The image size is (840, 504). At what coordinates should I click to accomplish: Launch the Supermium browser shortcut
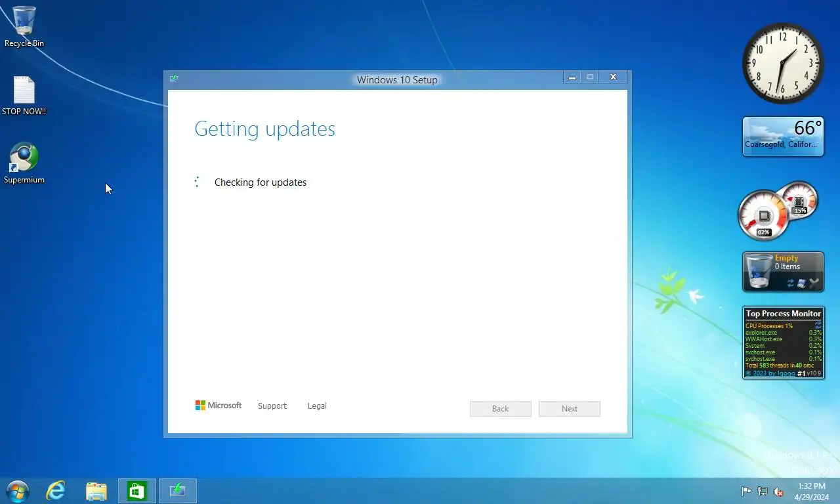point(24,163)
